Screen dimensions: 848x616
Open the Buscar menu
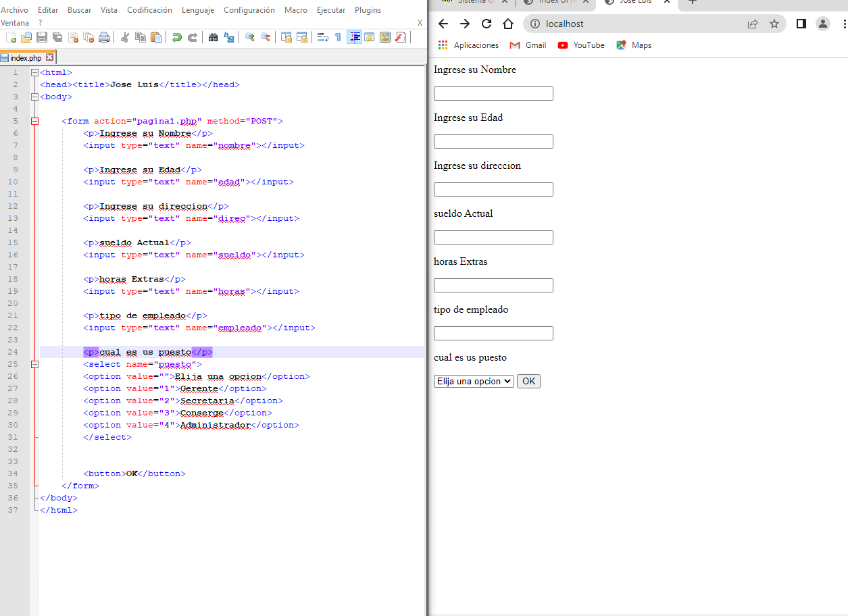tap(80, 10)
